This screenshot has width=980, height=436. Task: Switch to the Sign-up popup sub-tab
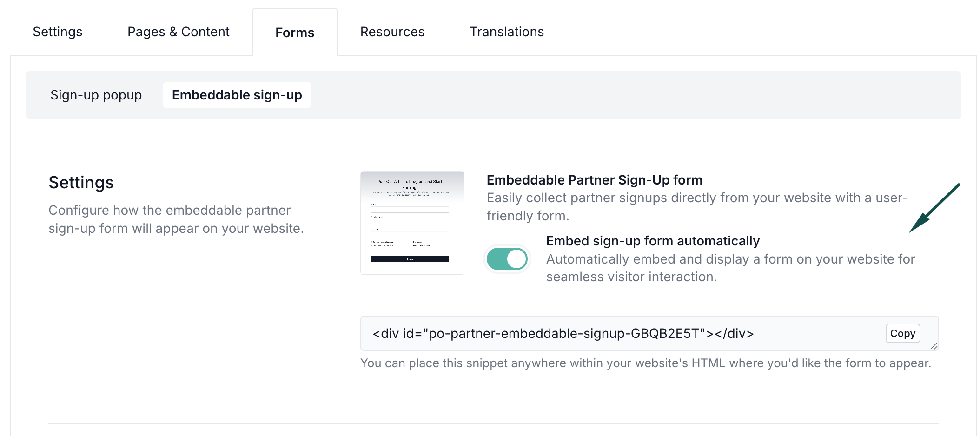pos(96,95)
